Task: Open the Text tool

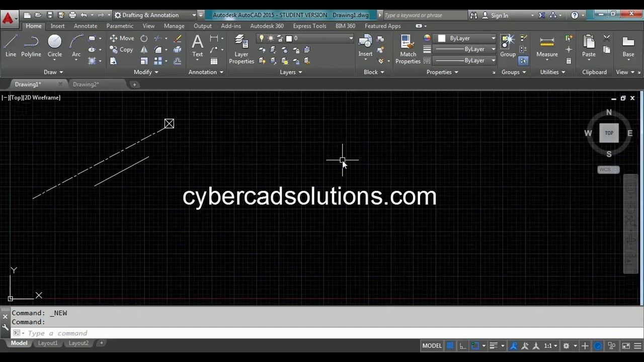Action: tap(197, 46)
